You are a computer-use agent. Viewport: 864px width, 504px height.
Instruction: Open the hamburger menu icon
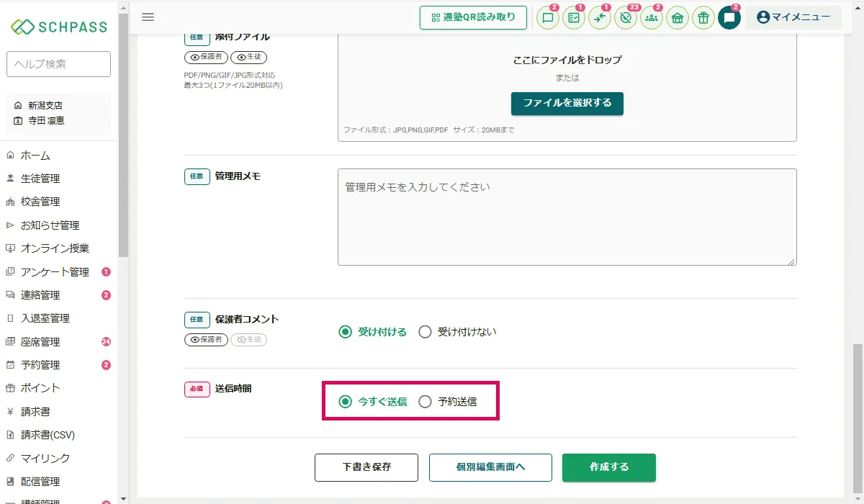[x=148, y=17]
